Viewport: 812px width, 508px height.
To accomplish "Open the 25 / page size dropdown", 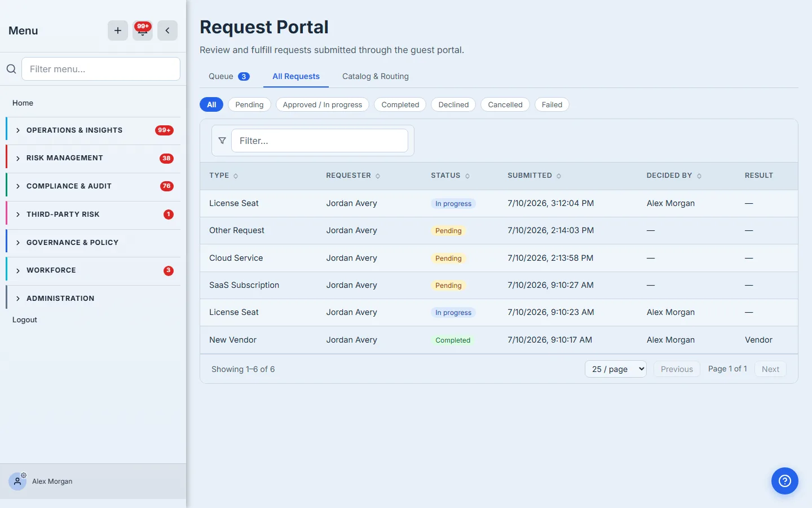I will point(616,369).
